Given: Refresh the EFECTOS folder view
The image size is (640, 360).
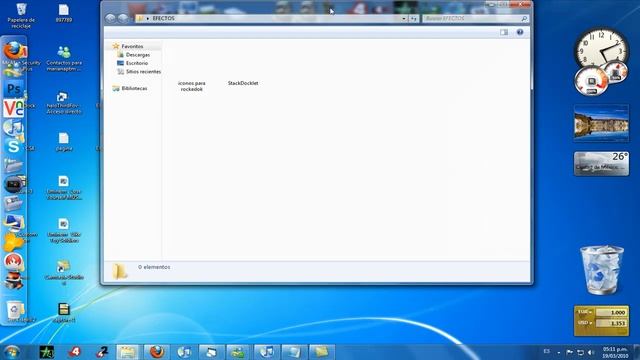Looking at the screenshot, I should click(x=413, y=19).
